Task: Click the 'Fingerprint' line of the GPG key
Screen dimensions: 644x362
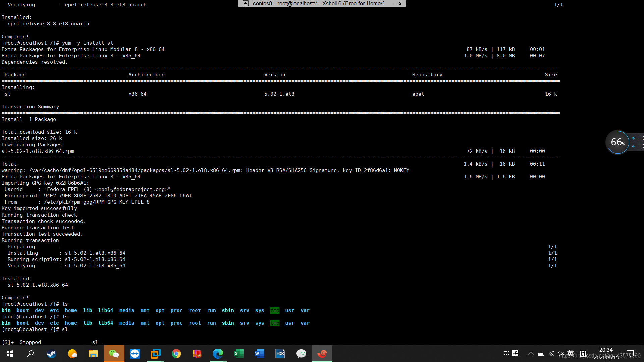Action: click(x=98, y=196)
